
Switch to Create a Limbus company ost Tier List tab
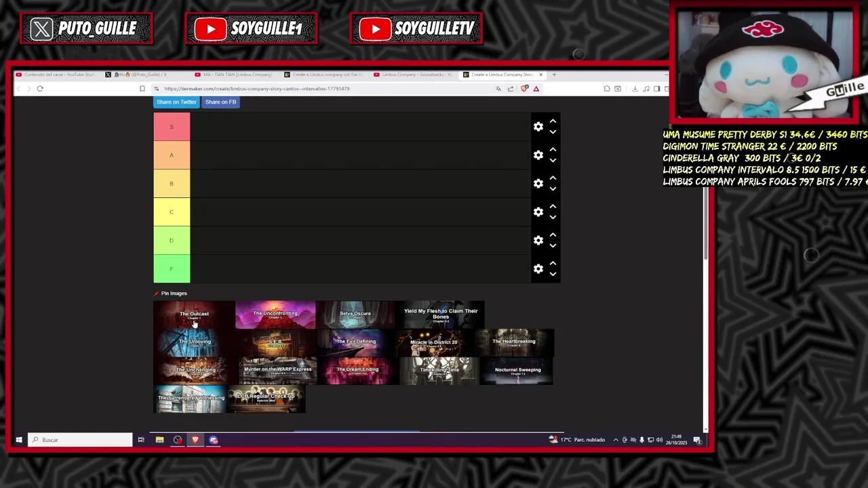[x=324, y=75]
